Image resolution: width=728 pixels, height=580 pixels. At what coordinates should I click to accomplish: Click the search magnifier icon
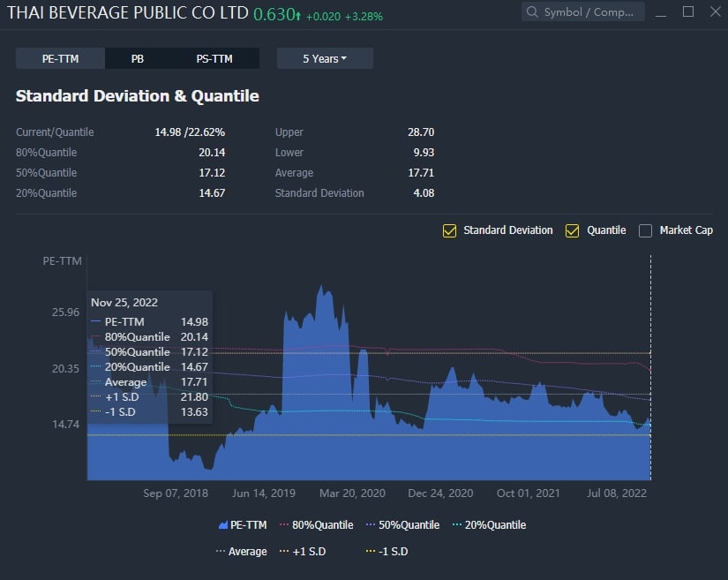coord(532,11)
